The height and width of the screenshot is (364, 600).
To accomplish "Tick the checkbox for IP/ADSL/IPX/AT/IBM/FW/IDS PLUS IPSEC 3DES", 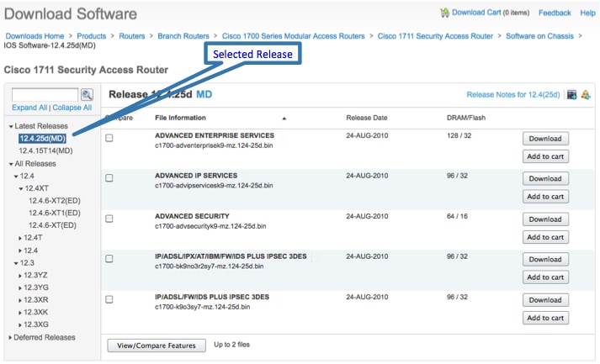I will [x=109, y=259].
